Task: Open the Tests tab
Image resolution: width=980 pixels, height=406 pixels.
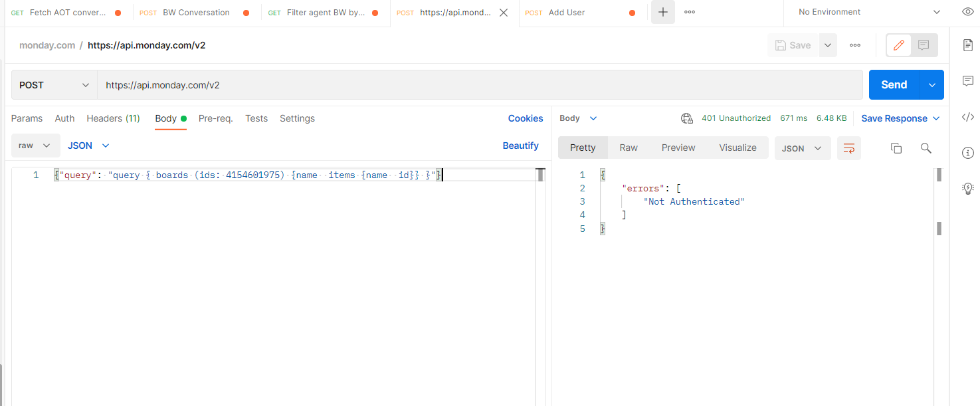Action: click(256, 118)
